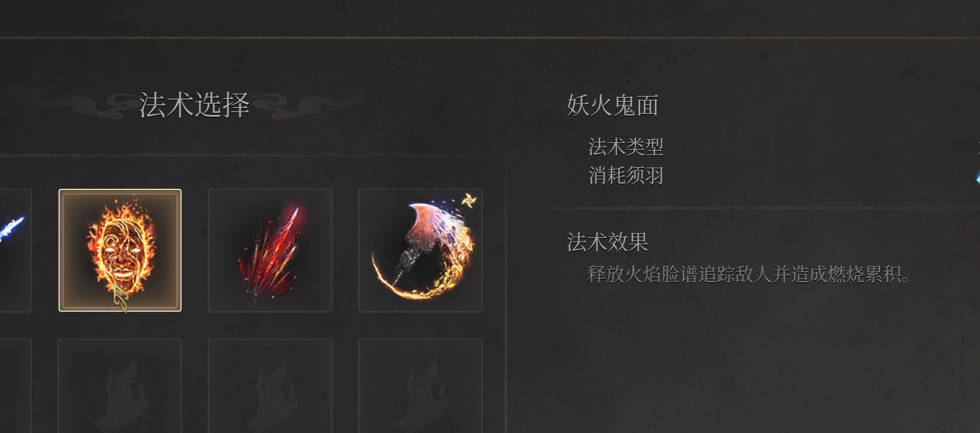Image resolution: width=980 pixels, height=433 pixels.
Task: Choose the red crystal spikes spell
Action: 270,250
